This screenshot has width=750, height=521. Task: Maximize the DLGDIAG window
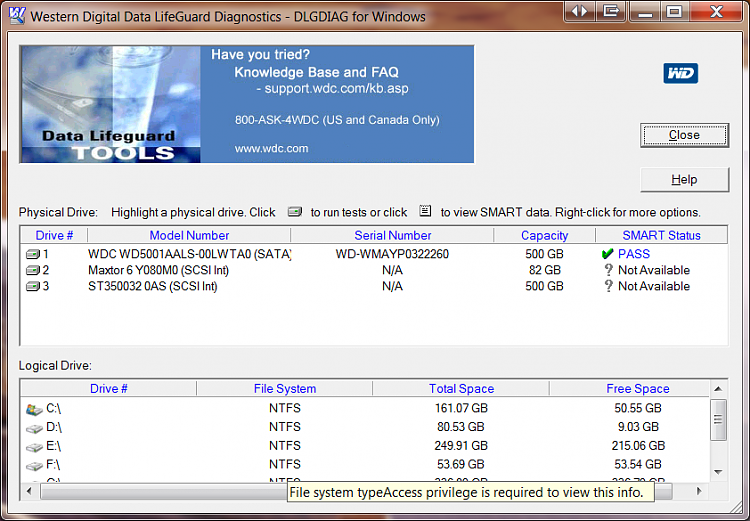[674, 11]
